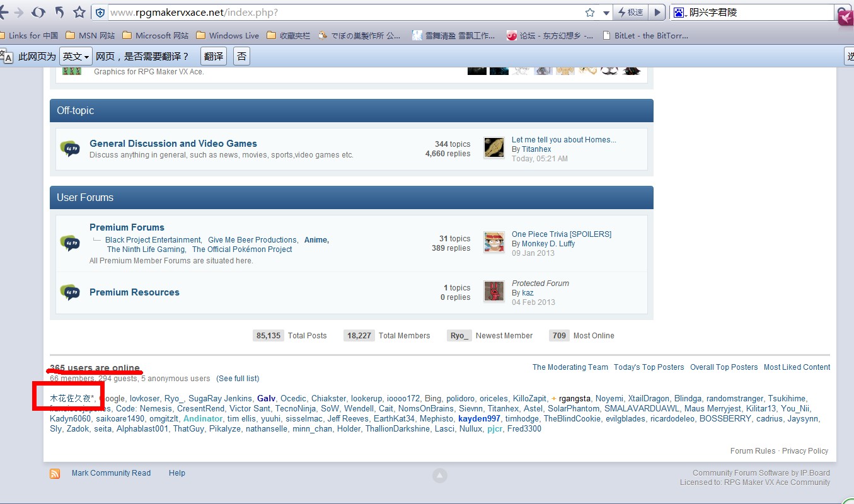The height and width of the screenshot is (504, 854).
Task: Open the 极速 browsing mode selector
Action: pos(630,13)
